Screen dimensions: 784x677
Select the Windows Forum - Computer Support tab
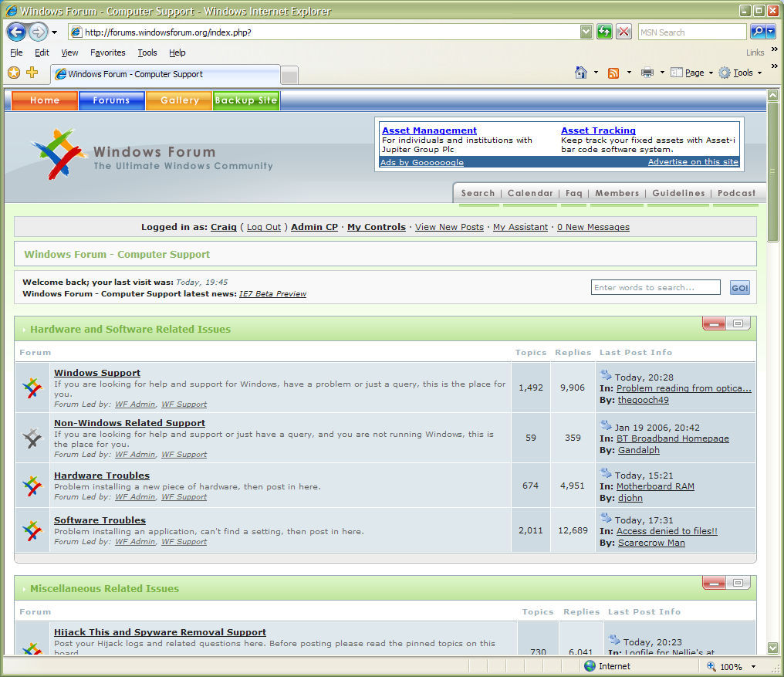(x=165, y=74)
